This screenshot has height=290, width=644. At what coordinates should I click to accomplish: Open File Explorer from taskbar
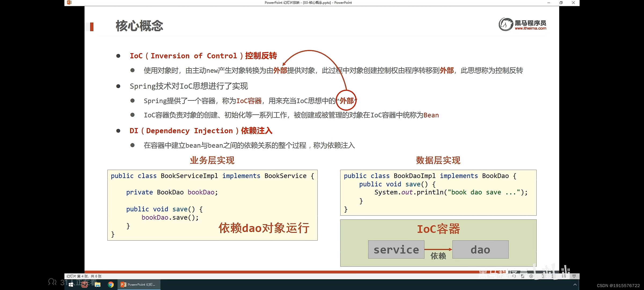(98, 285)
